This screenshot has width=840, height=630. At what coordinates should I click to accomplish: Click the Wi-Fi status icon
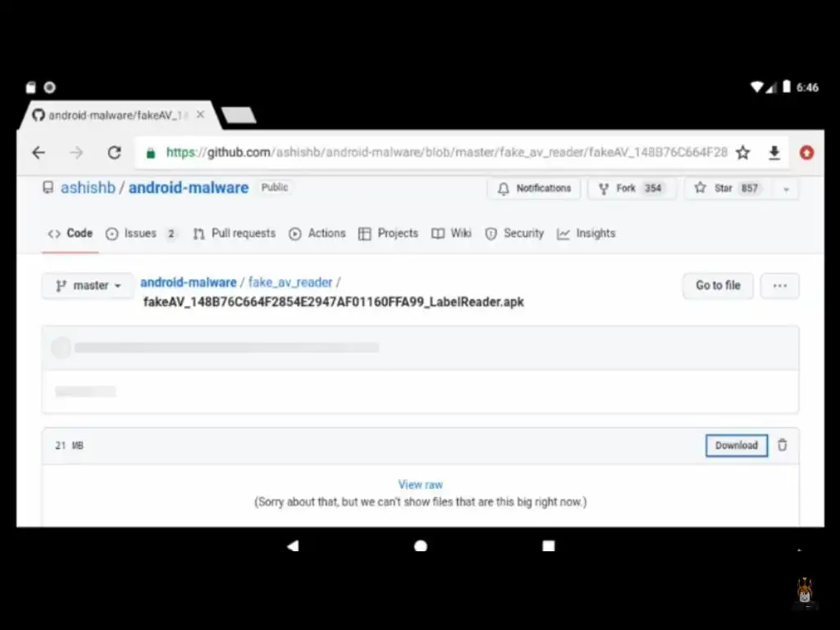757,87
